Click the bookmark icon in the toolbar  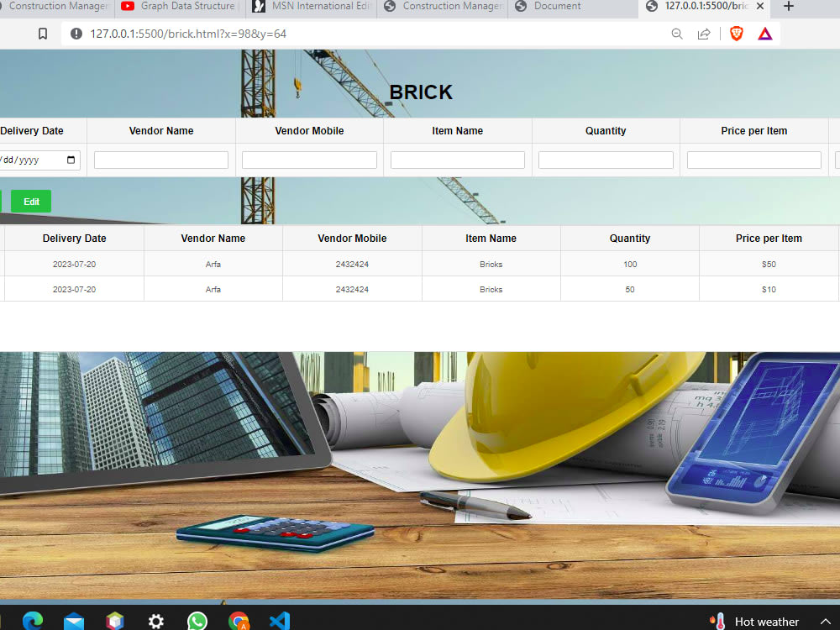tap(43, 34)
